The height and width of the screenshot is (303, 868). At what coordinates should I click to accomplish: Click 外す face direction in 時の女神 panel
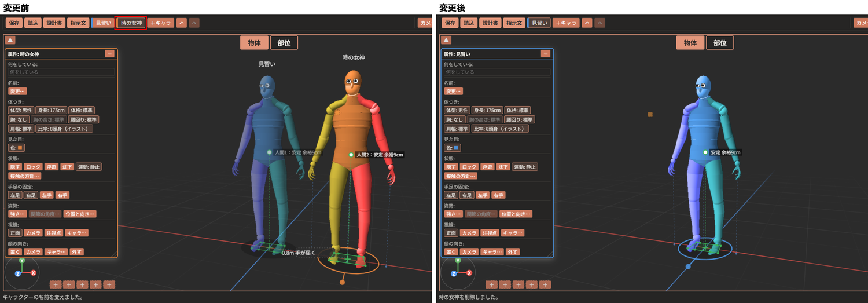(x=76, y=252)
